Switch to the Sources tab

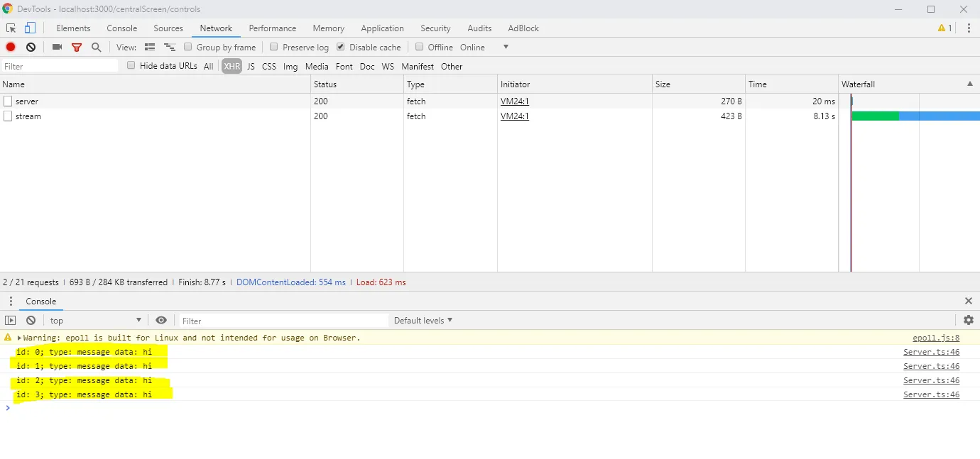point(168,28)
